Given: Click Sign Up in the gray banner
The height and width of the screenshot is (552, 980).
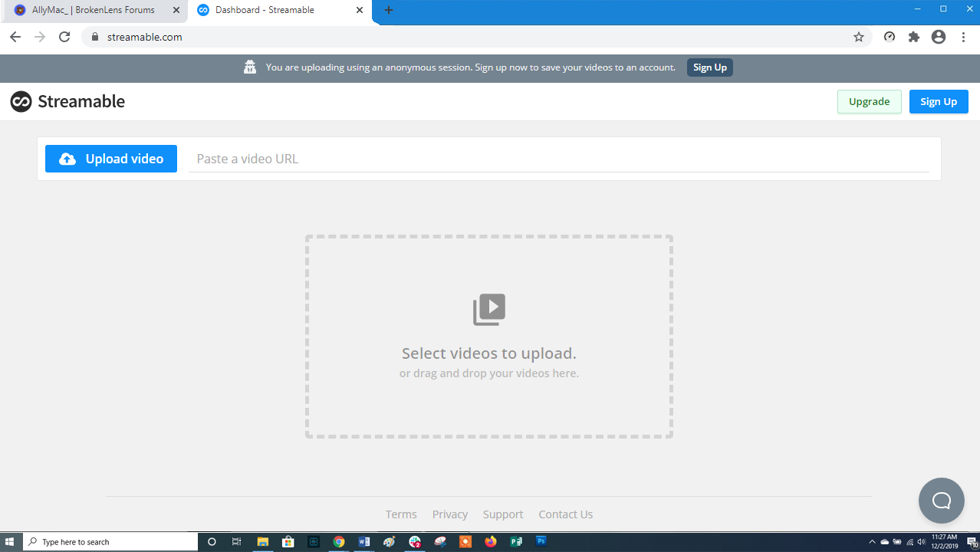Looking at the screenshot, I should 710,67.
